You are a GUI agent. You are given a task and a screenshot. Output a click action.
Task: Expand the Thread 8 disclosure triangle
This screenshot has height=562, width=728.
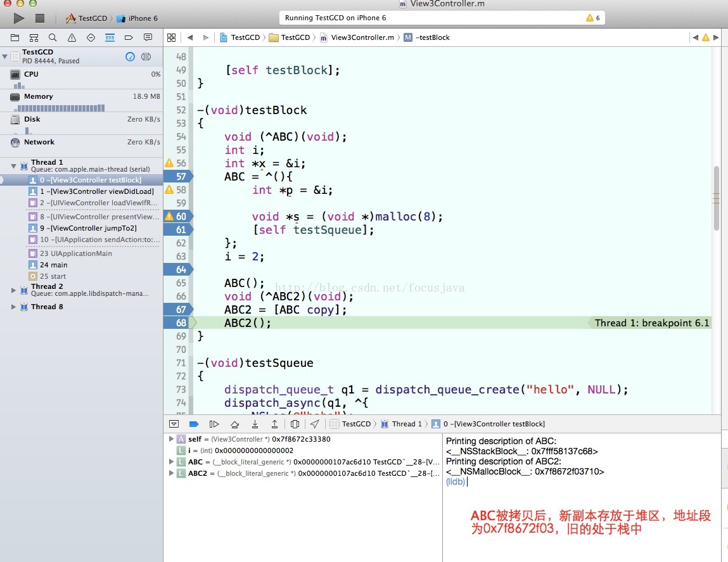(13, 307)
